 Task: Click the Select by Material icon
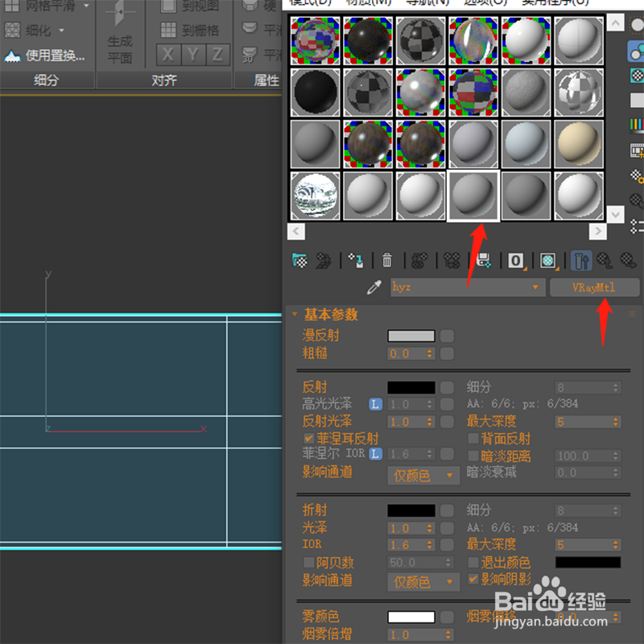(x=637, y=201)
